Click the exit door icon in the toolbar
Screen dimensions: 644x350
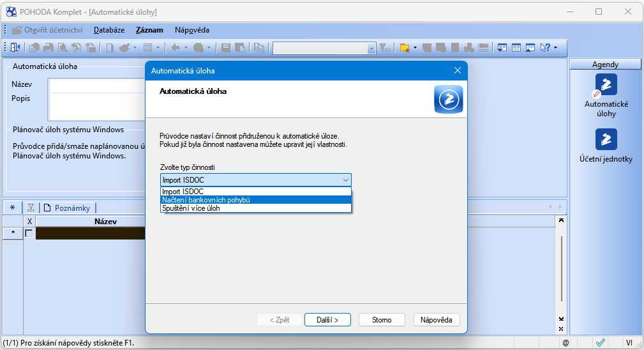pos(15,47)
